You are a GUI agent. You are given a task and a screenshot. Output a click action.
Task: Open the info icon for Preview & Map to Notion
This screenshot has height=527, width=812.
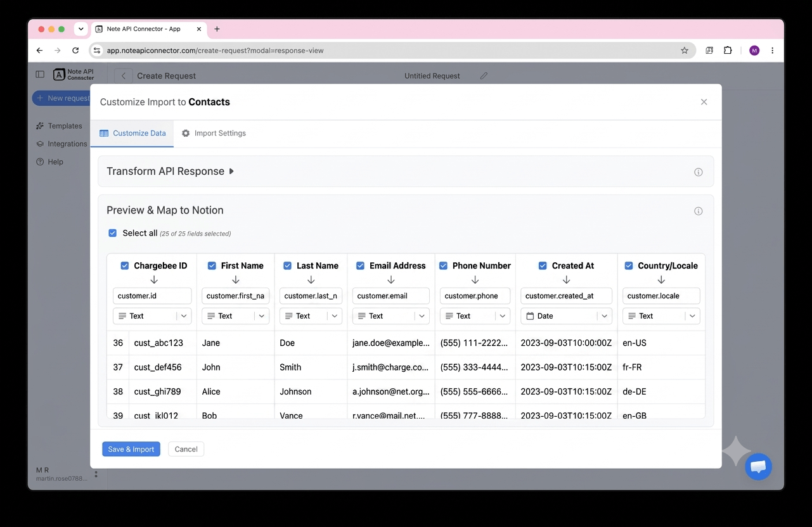pos(698,211)
